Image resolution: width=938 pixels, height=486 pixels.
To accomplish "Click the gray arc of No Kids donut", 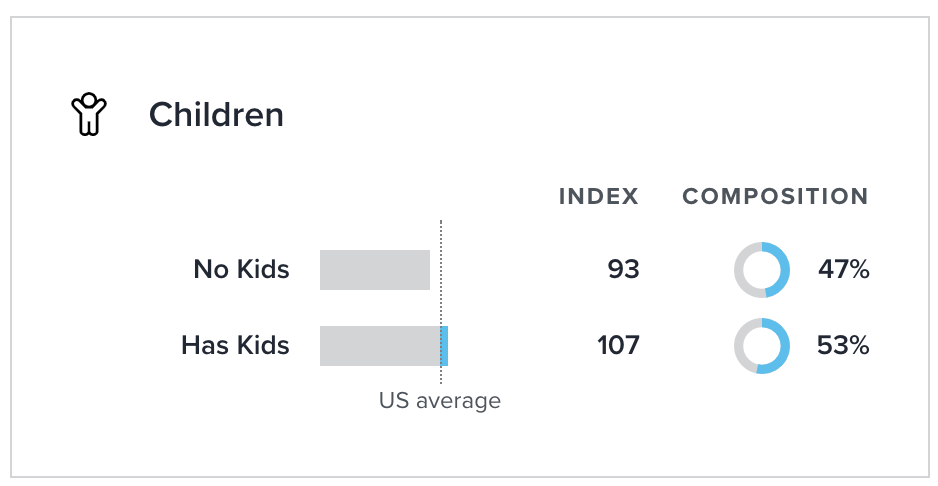I will (x=740, y=270).
